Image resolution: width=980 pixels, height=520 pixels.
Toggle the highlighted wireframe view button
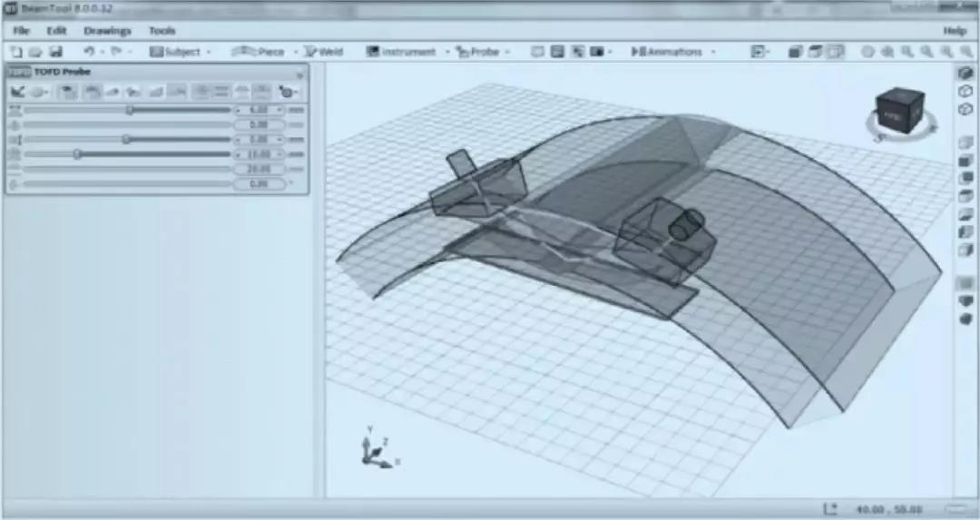pos(836,52)
